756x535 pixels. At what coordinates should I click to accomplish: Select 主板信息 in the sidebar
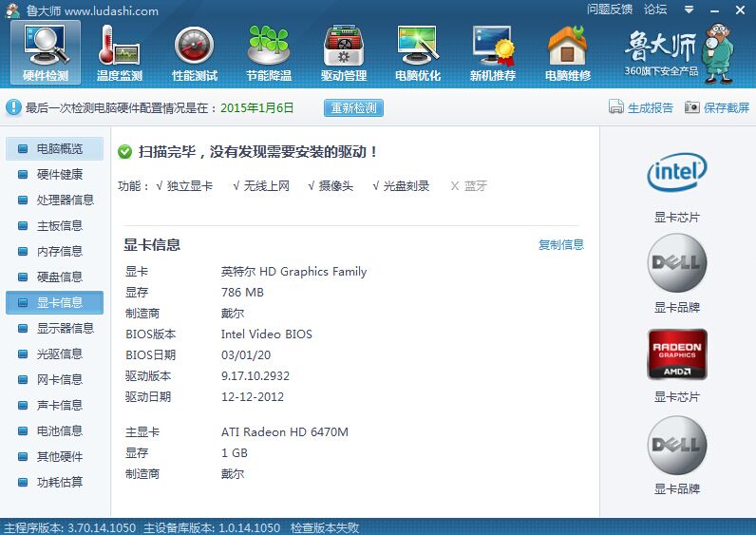pos(54,225)
